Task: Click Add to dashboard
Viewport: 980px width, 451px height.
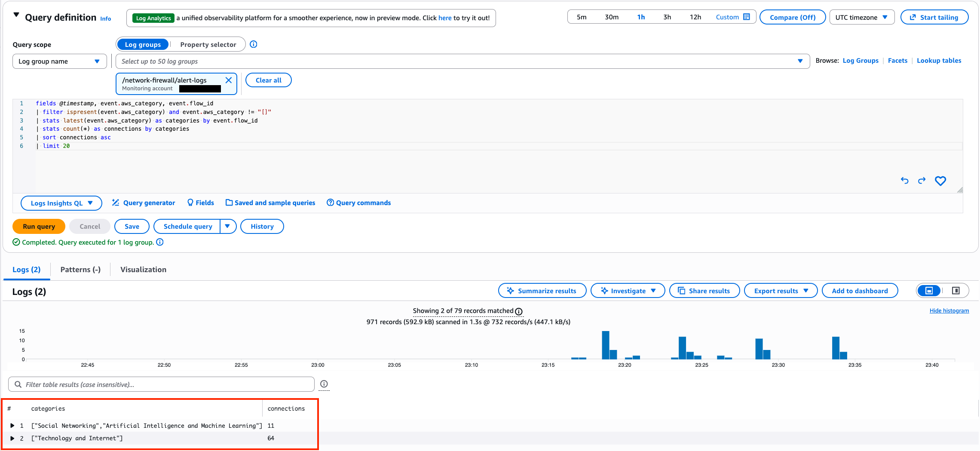Action: click(x=860, y=291)
